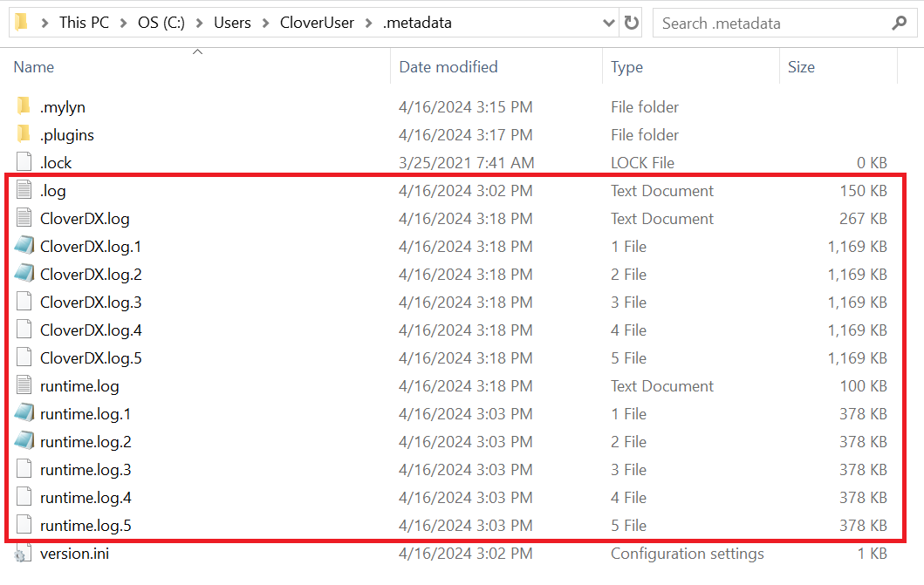The height and width of the screenshot is (585, 924).
Task: Click the search magnifier icon
Action: click(899, 24)
